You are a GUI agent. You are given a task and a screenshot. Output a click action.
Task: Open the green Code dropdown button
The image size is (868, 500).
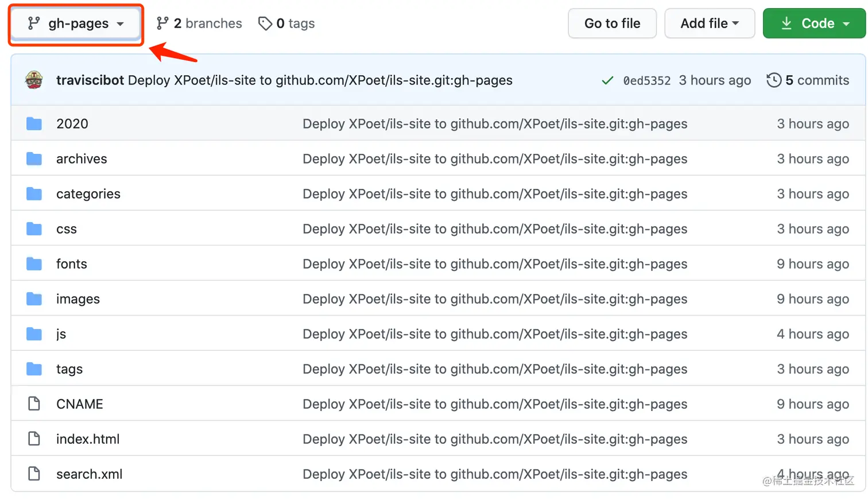click(814, 24)
